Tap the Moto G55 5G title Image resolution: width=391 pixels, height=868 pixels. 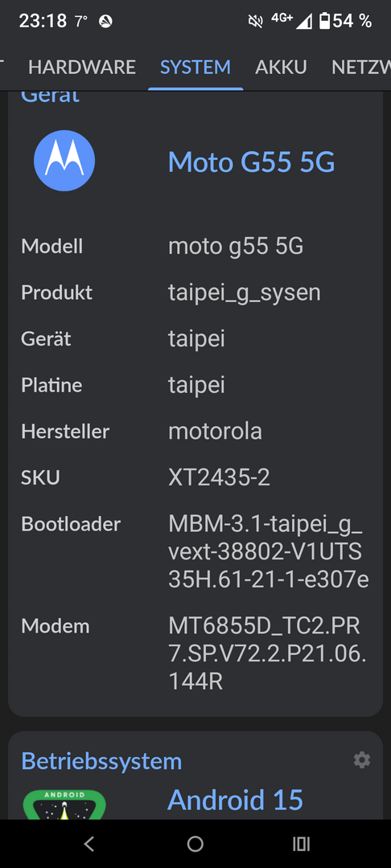pos(252,162)
